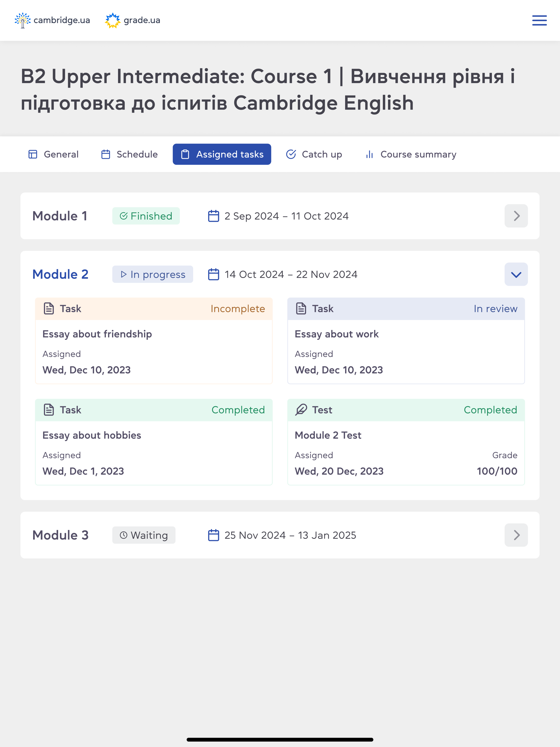The image size is (560, 747).
Task: Open the Essay about work task
Action: (x=406, y=341)
